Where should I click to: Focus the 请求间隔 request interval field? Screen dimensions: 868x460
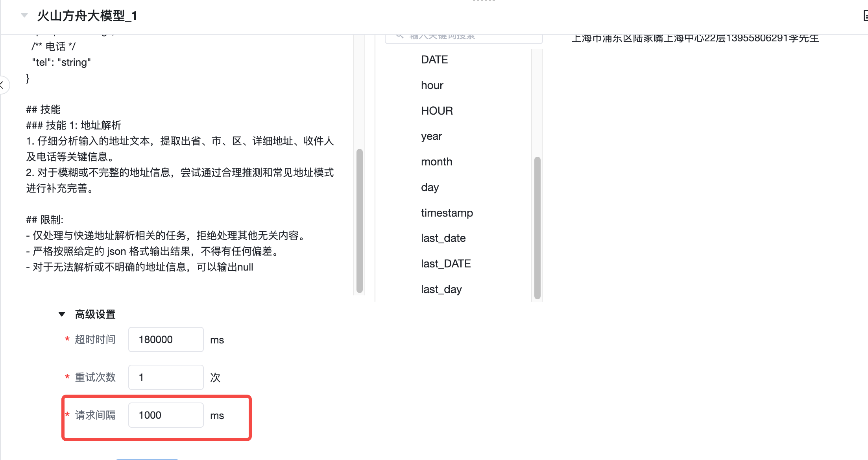(166, 415)
